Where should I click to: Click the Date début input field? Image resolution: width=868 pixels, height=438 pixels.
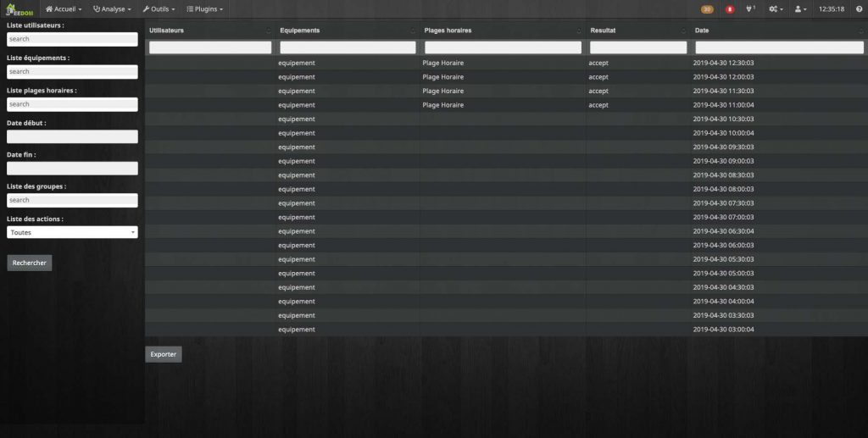72,136
